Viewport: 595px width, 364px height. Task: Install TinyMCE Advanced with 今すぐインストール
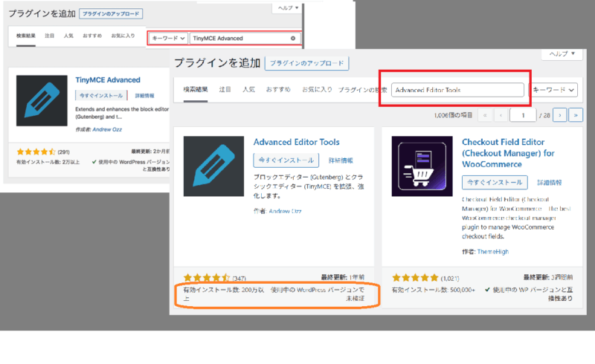coord(101,96)
